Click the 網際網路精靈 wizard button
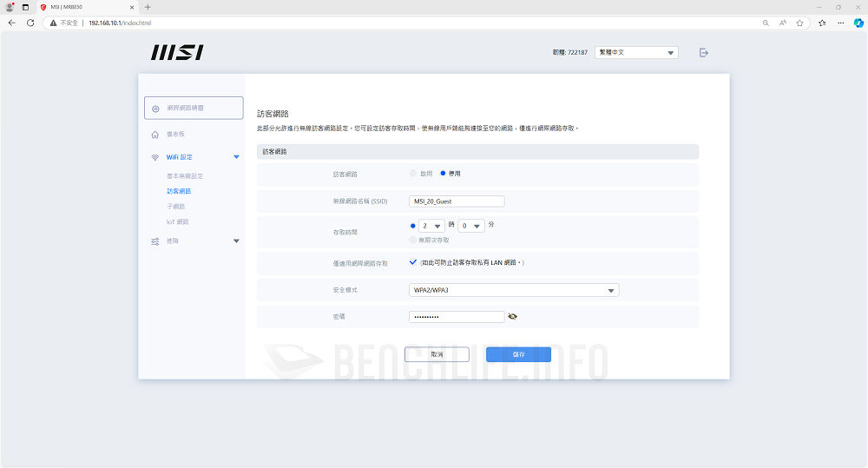868x468 pixels. [x=194, y=108]
